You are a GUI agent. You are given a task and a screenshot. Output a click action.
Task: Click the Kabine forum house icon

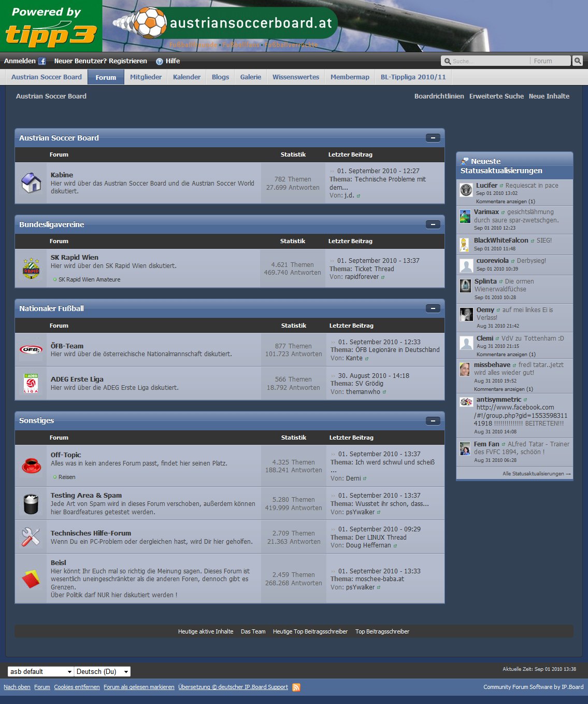[x=31, y=183]
